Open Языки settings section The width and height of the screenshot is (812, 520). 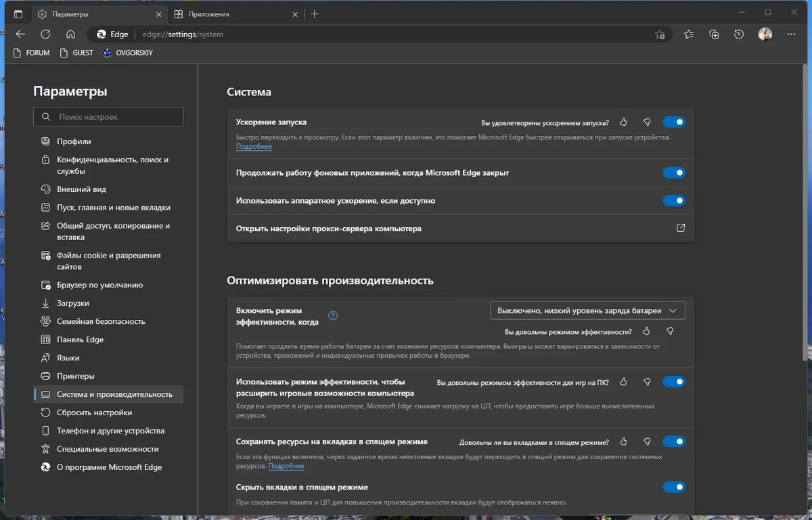(108, 358)
